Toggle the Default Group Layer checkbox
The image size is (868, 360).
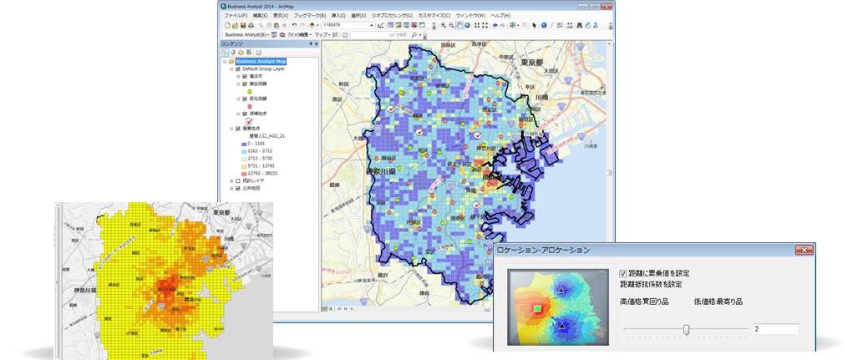pos(239,69)
